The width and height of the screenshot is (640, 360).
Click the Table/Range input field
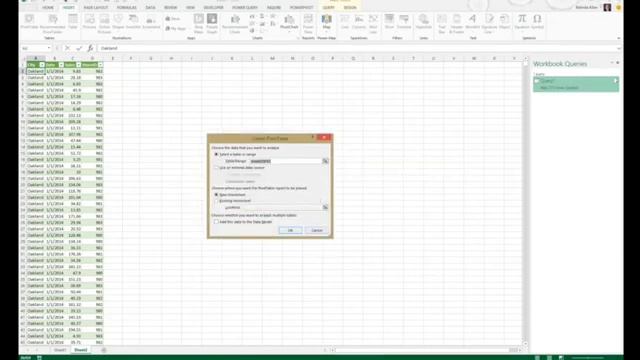pyautogui.click(x=285, y=161)
